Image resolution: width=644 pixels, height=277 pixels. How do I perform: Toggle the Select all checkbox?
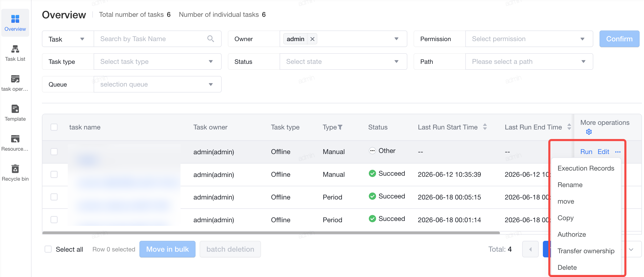coord(48,249)
